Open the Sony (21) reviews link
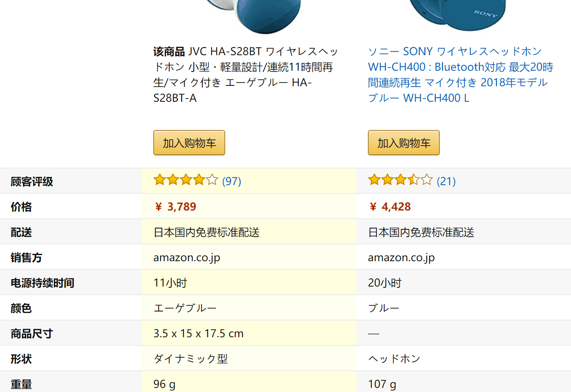This screenshot has height=392, width=571. tap(446, 181)
